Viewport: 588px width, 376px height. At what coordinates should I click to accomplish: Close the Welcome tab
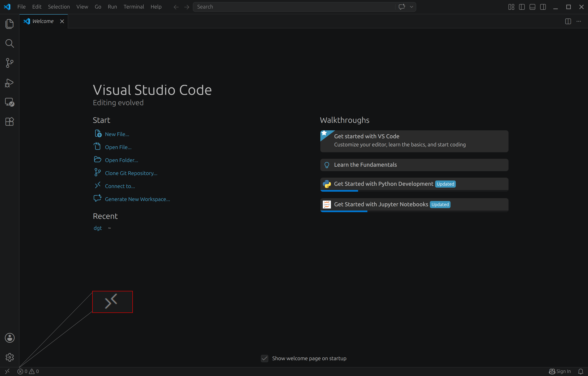pyautogui.click(x=62, y=21)
